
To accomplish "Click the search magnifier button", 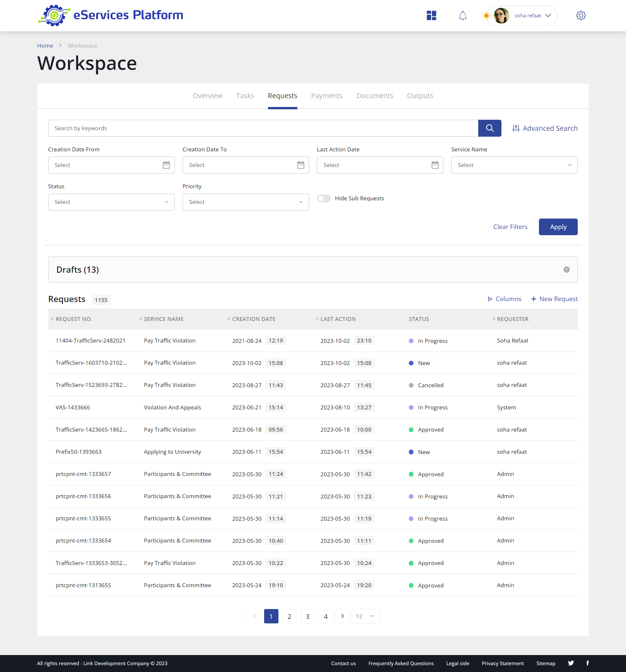I will [x=489, y=128].
